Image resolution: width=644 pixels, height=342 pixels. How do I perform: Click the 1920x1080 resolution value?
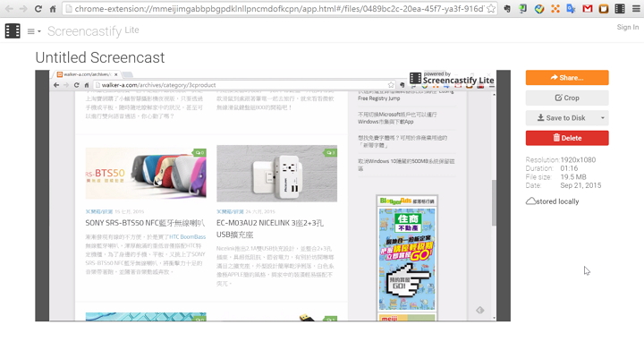click(x=578, y=160)
